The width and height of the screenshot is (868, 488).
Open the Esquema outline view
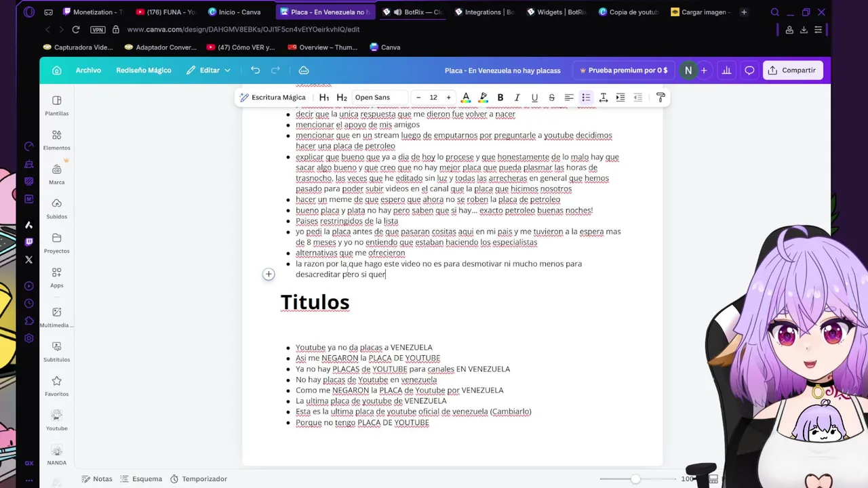point(140,479)
